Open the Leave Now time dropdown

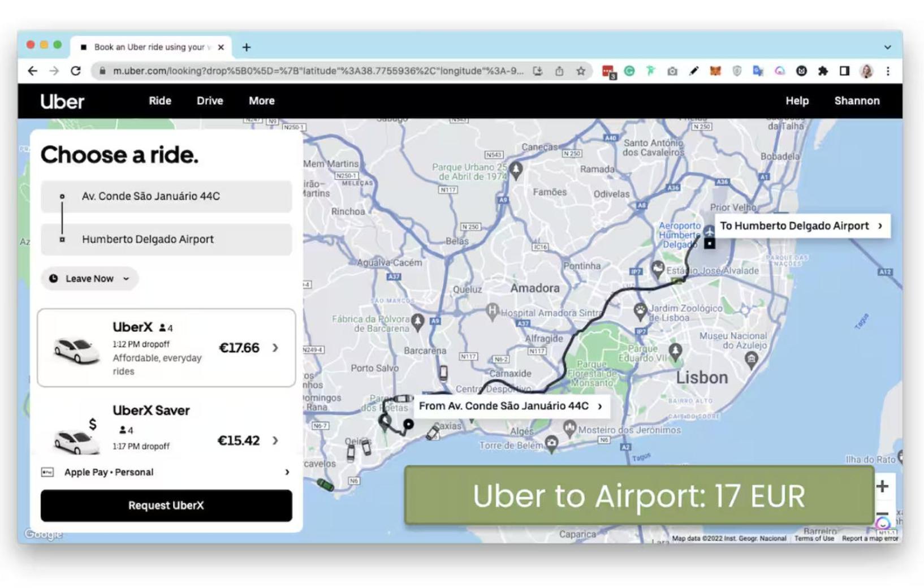click(x=89, y=279)
